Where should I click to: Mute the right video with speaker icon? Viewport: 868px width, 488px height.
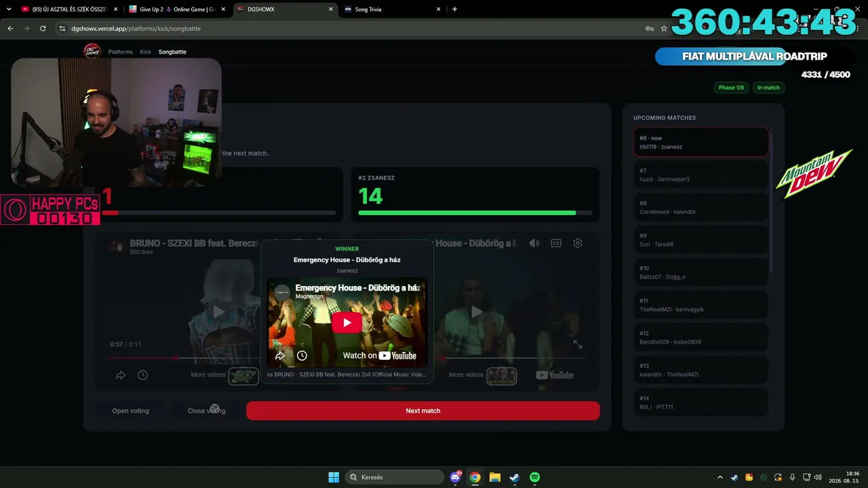[534, 243]
